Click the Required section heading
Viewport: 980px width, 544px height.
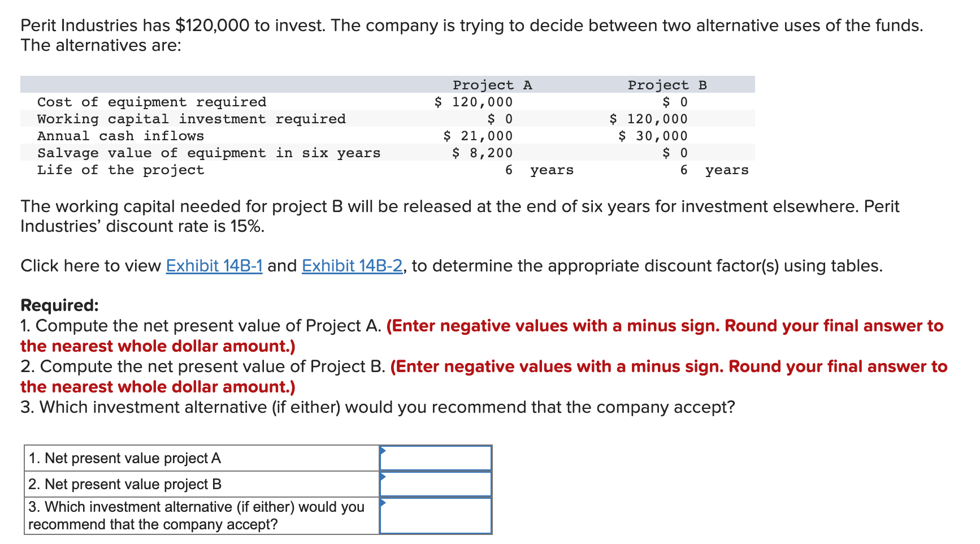[59, 305]
